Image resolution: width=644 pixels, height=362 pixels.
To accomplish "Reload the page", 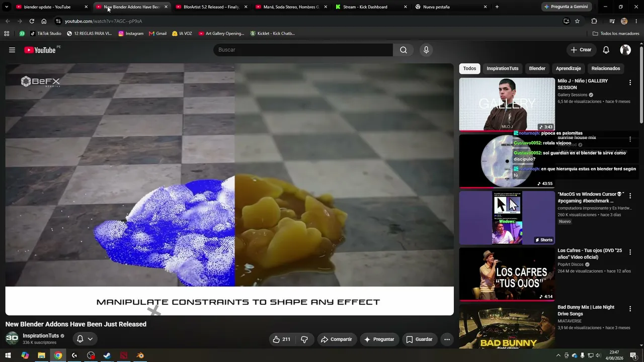I will coord(32,21).
